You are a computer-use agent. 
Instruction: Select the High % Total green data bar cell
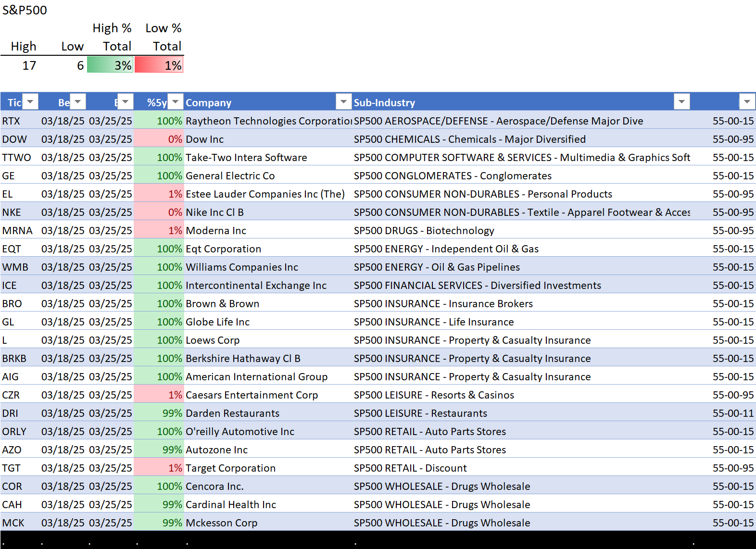coord(110,65)
